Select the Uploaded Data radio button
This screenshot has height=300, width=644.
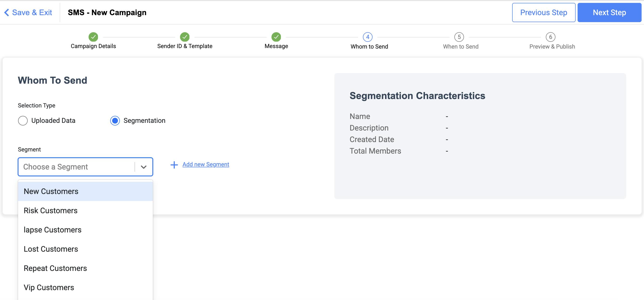(x=23, y=121)
